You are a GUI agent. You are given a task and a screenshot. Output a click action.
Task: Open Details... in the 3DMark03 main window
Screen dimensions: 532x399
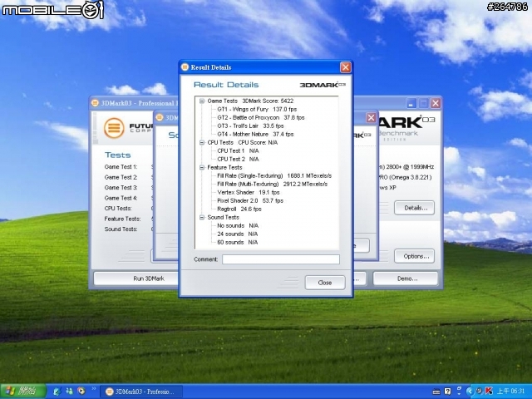(414, 208)
